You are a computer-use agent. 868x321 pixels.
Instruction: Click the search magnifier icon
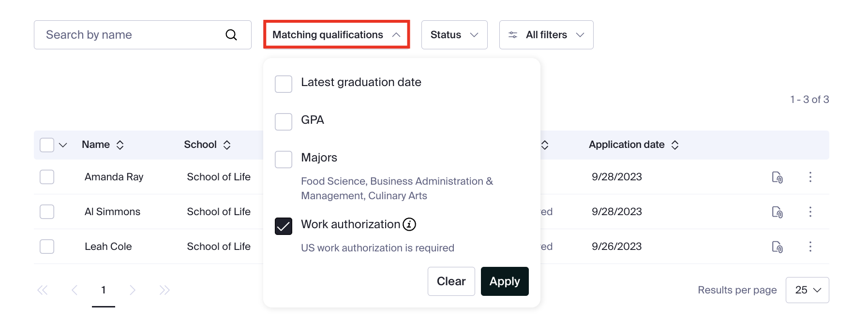pos(231,35)
